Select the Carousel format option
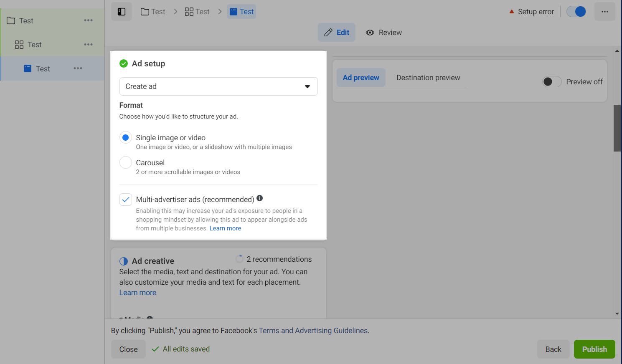Image resolution: width=622 pixels, height=364 pixels. [x=126, y=162]
